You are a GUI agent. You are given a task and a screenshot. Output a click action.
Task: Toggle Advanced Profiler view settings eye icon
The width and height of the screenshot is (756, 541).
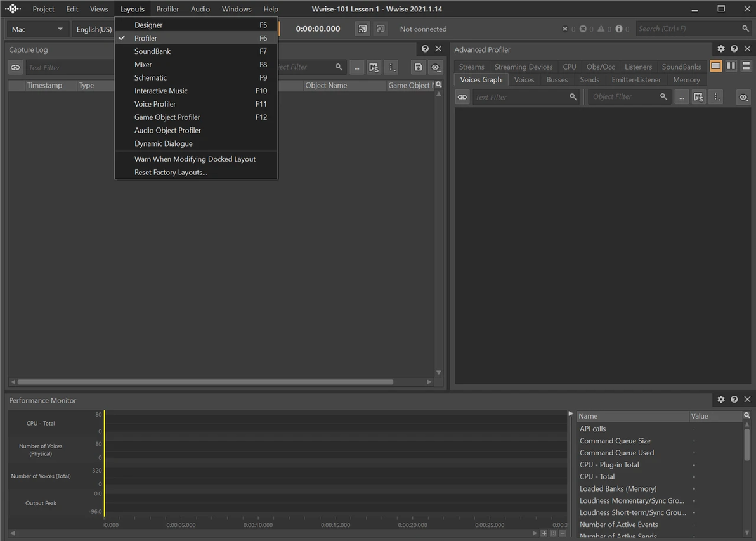tap(743, 97)
